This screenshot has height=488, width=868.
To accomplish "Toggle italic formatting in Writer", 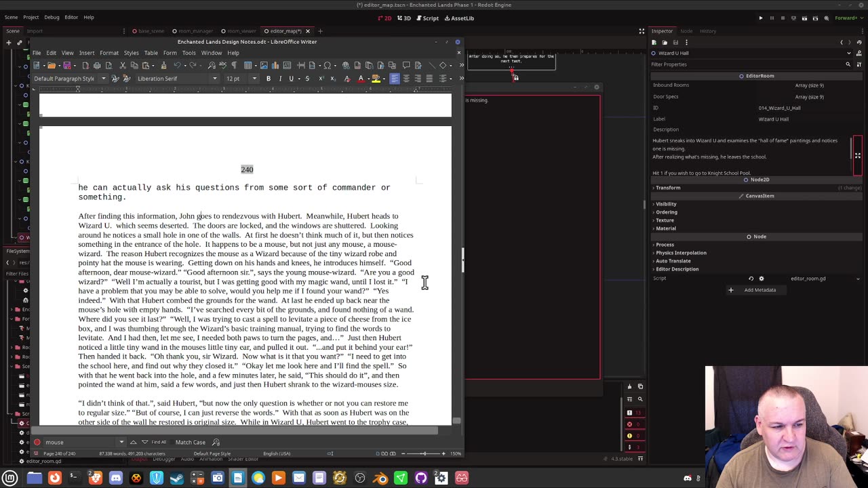I will [280, 79].
